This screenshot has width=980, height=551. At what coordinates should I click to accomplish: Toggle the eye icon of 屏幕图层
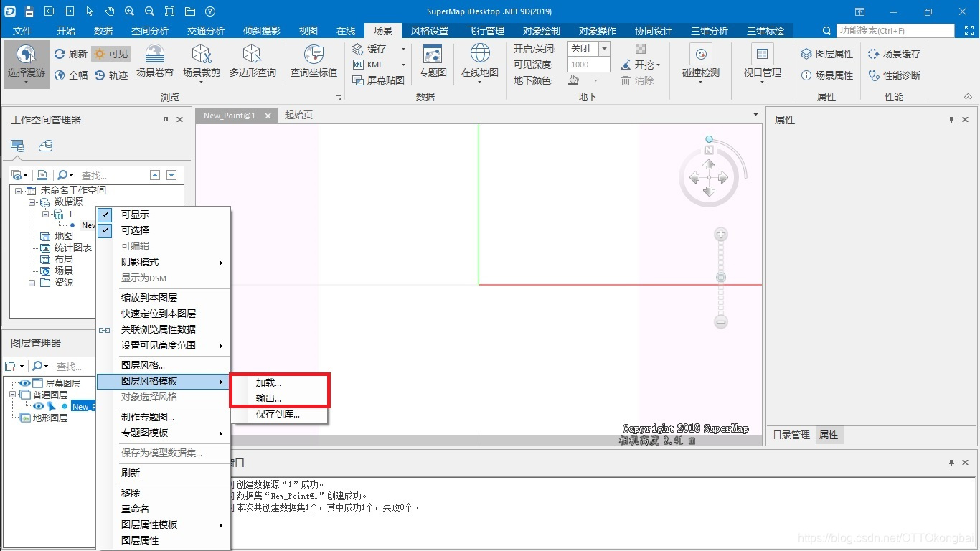click(25, 383)
